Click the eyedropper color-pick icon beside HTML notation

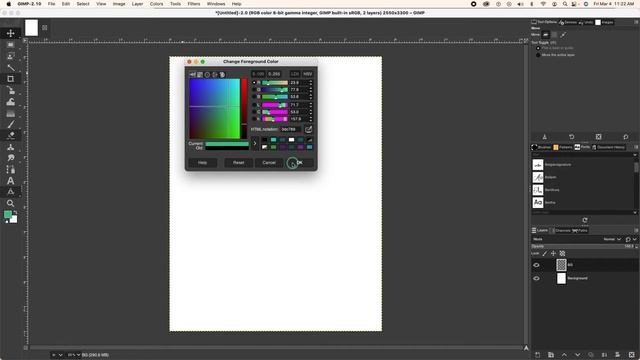pos(309,129)
